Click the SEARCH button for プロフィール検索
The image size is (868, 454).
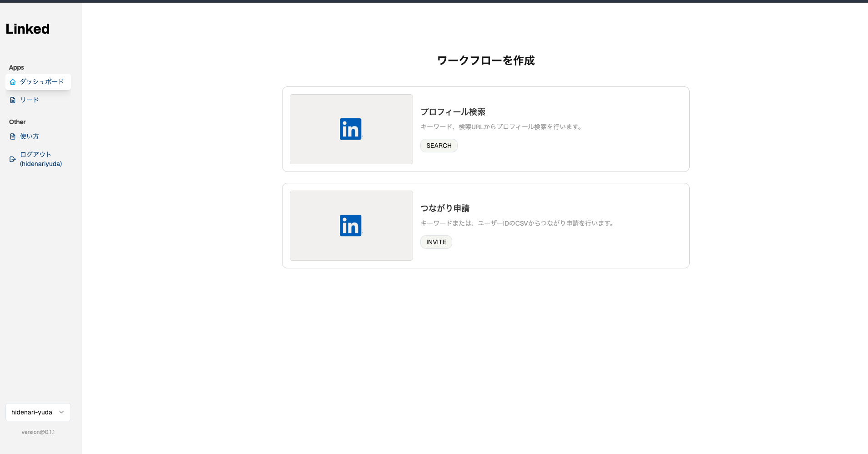(438, 146)
